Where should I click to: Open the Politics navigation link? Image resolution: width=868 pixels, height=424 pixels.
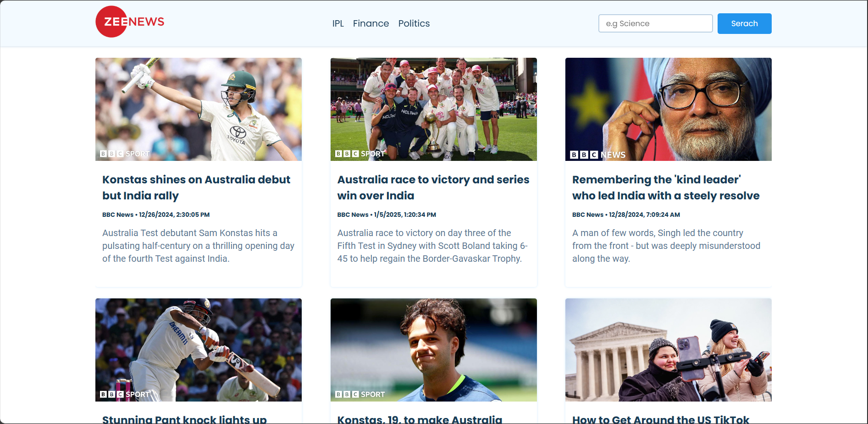[x=414, y=23]
